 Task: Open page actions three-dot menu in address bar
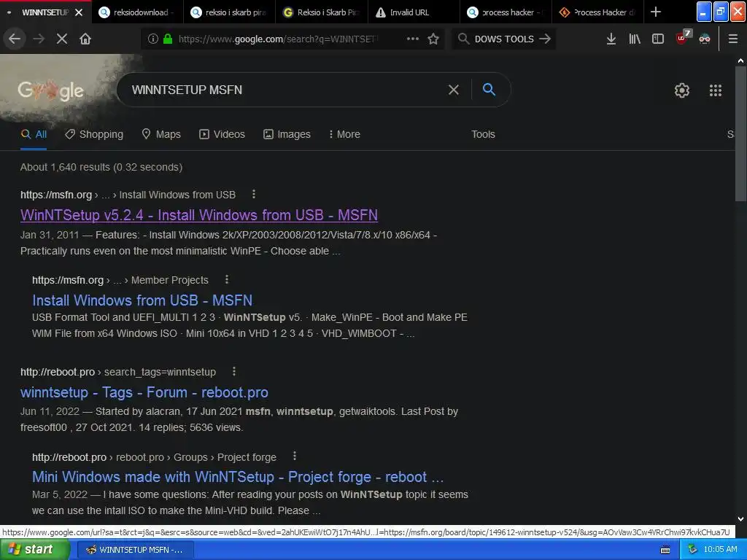413,39
